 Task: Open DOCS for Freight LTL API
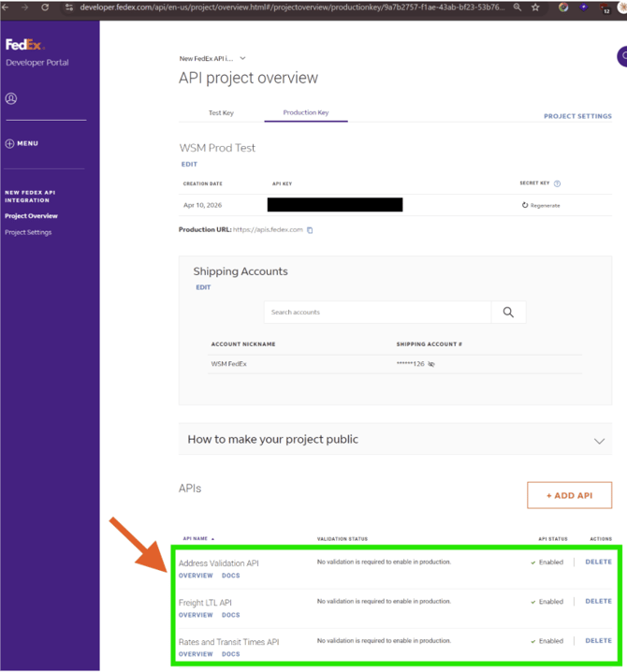click(x=230, y=615)
